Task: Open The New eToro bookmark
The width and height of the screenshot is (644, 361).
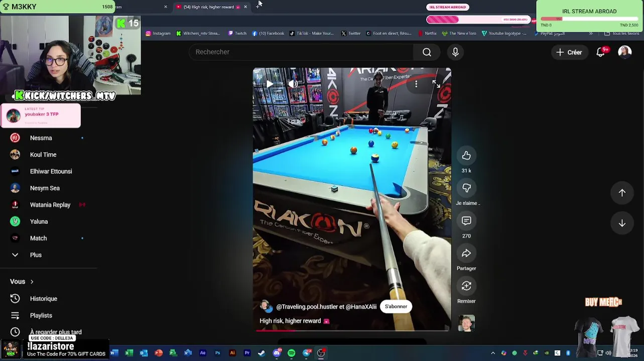Action: 459,34
